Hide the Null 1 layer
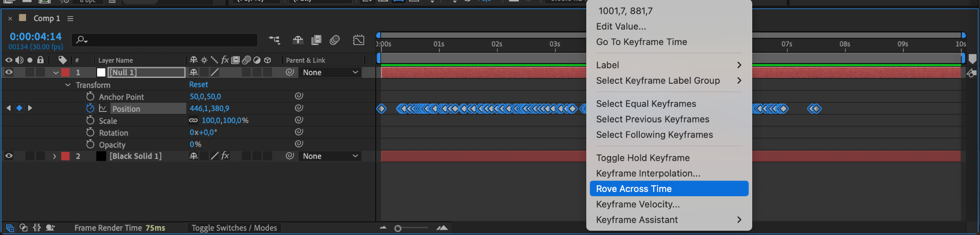The image size is (980, 235). click(9, 72)
